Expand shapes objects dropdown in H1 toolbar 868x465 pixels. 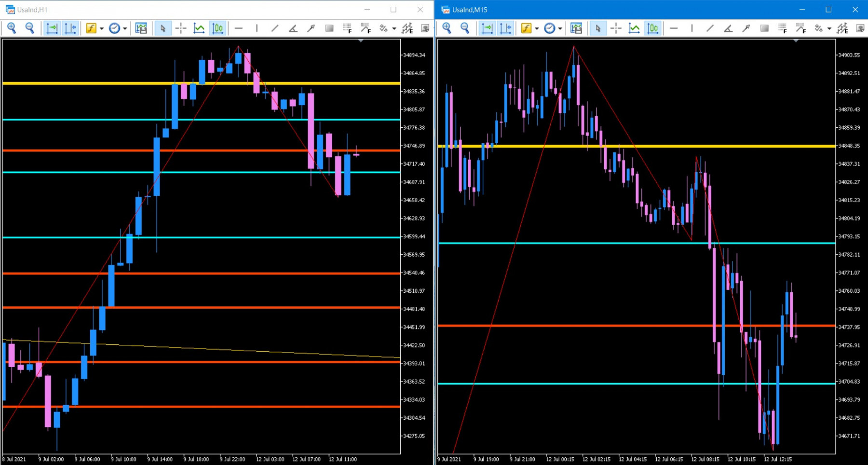pos(394,28)
